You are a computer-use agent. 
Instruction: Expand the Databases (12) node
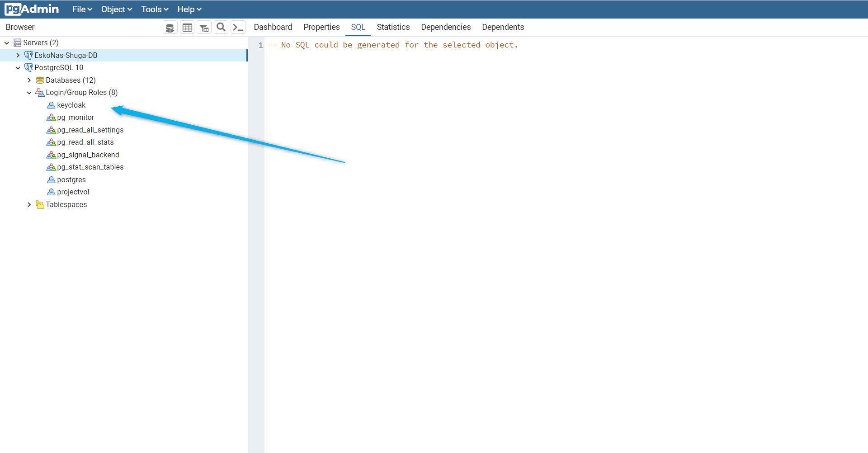coord(29,80)
